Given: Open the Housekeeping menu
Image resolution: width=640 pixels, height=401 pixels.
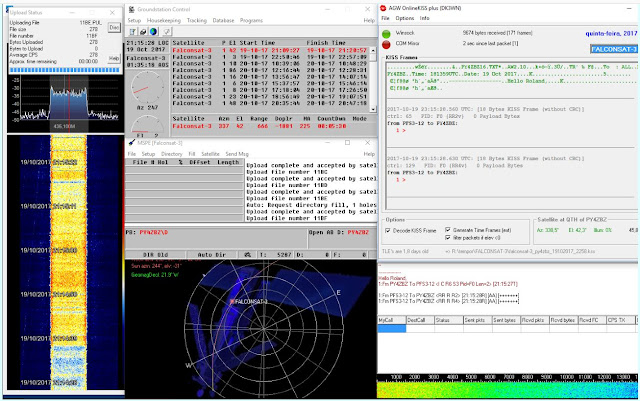Looking at the screenshot, I should (166, 19).
